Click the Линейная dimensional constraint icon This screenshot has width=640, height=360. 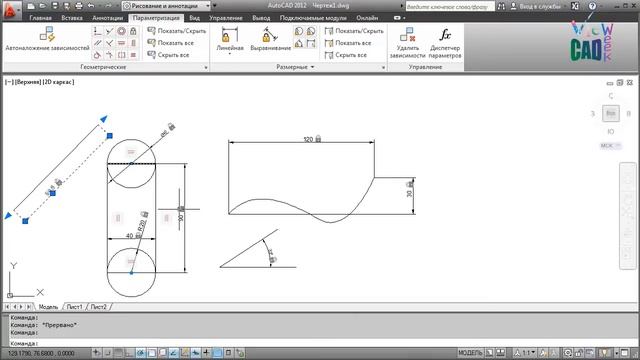(230, 35)
